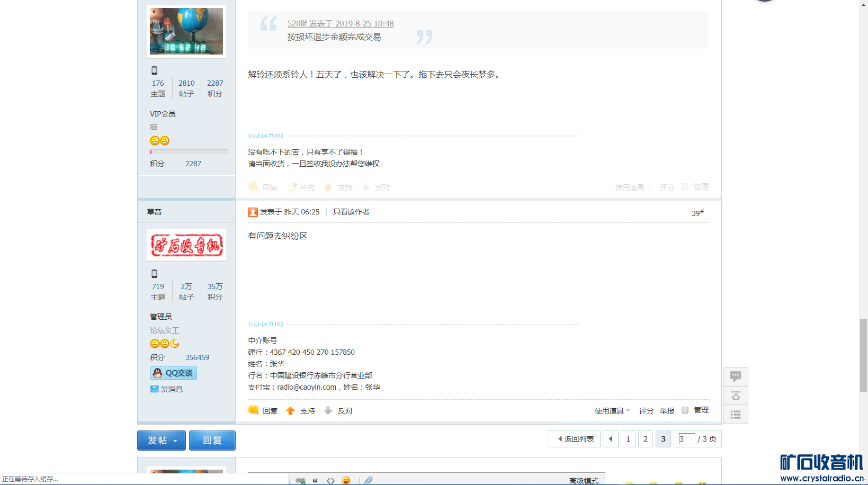868x485 pixels.
Task: Click the 发消息 link
Action: [x=172, y=389]
